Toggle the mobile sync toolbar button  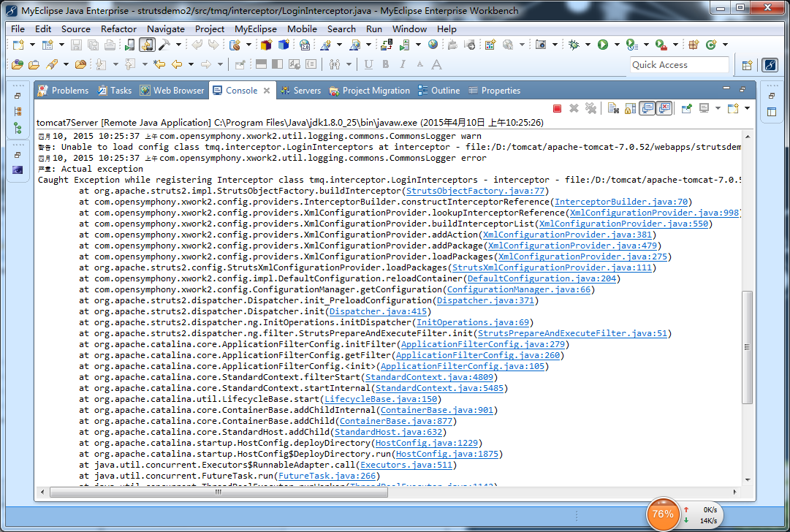pos(147,45)
